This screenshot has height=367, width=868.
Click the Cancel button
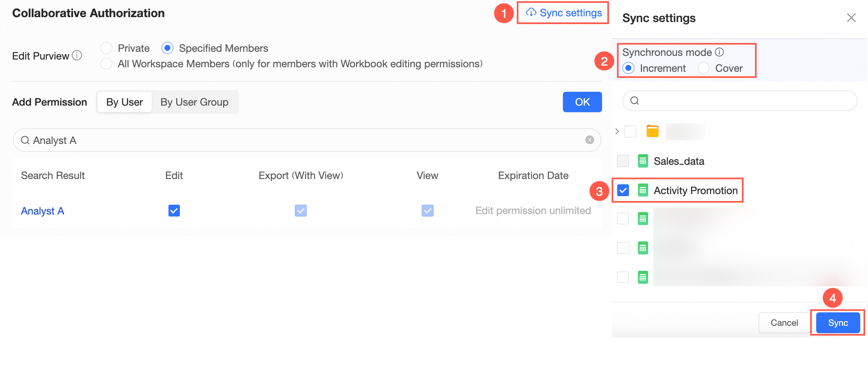pos(784,323)
